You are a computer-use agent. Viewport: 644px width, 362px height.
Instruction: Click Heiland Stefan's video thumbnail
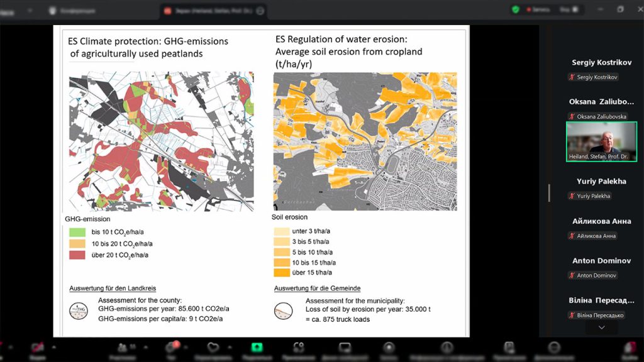[601, 141]
